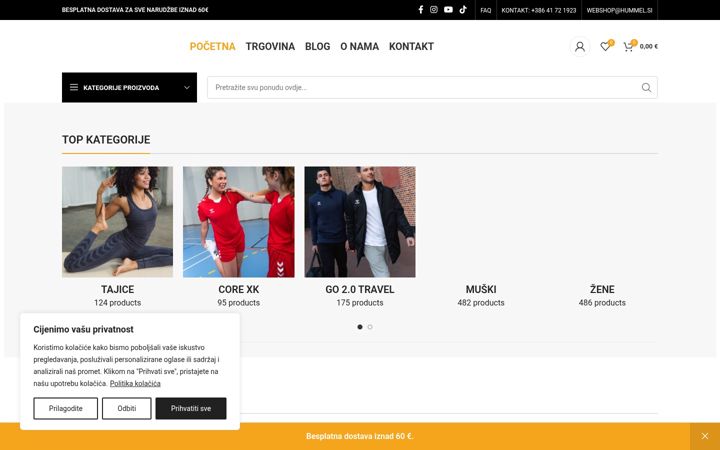Screen dimensions: 720x450
Task: Click the ŽENE category title
Action: 602,289
